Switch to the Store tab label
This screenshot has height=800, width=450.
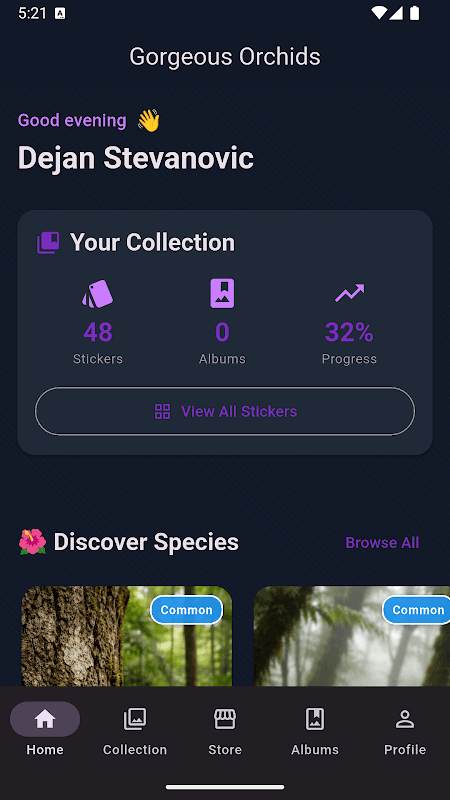pos(225,749)
